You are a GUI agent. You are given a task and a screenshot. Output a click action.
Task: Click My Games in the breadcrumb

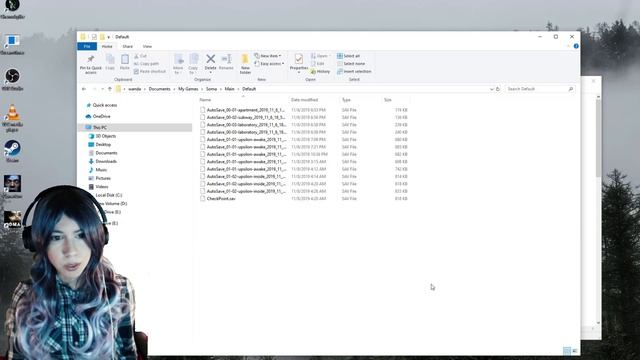click(188, 89)
